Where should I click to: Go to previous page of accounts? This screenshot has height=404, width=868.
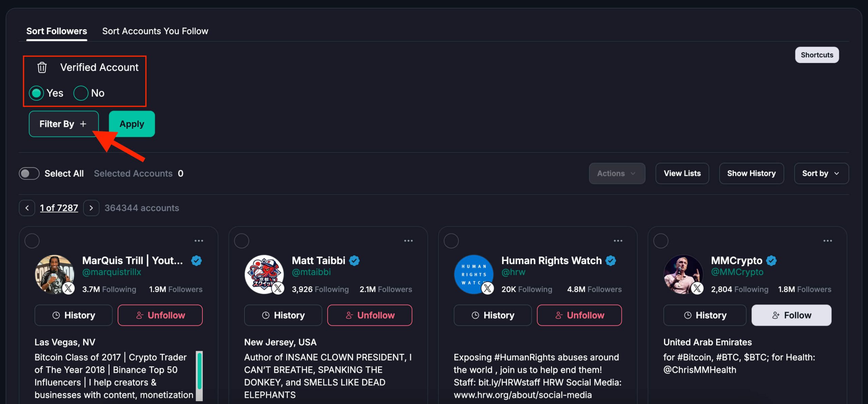coord(27,208)
